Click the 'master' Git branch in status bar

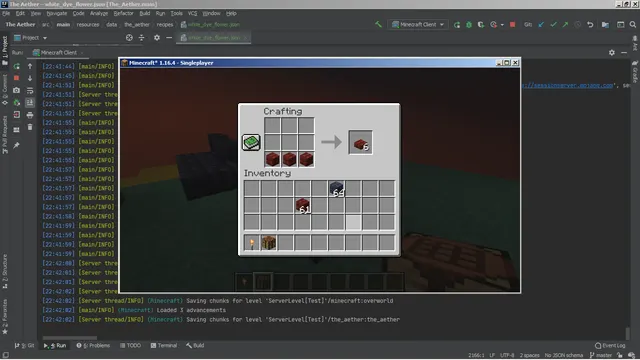(600, 355)
